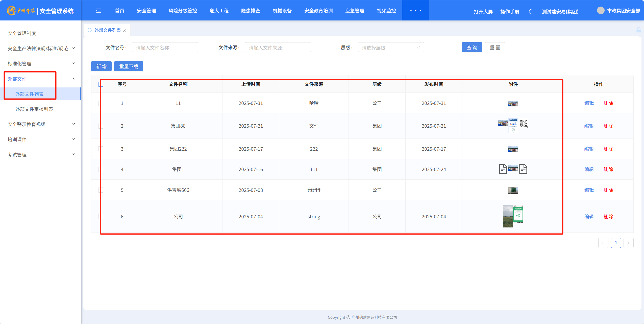Click the refresh icon on 外部文件列表 tab

click(89, 30)
